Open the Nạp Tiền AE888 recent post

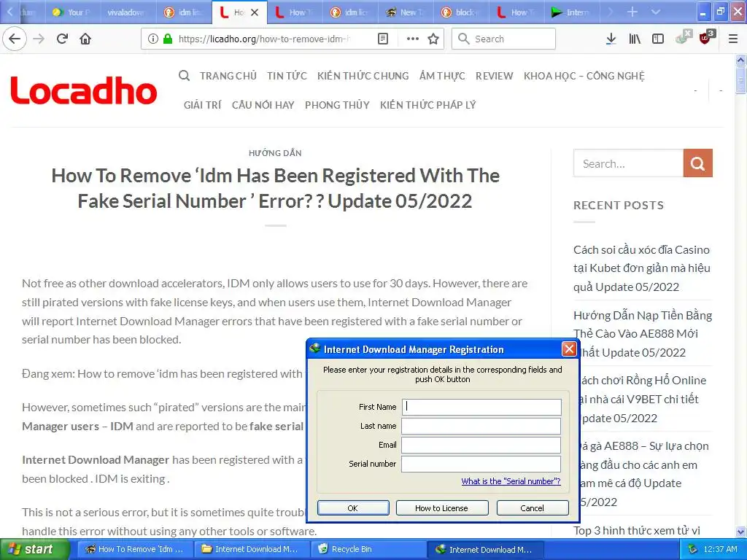coord(643,334)
